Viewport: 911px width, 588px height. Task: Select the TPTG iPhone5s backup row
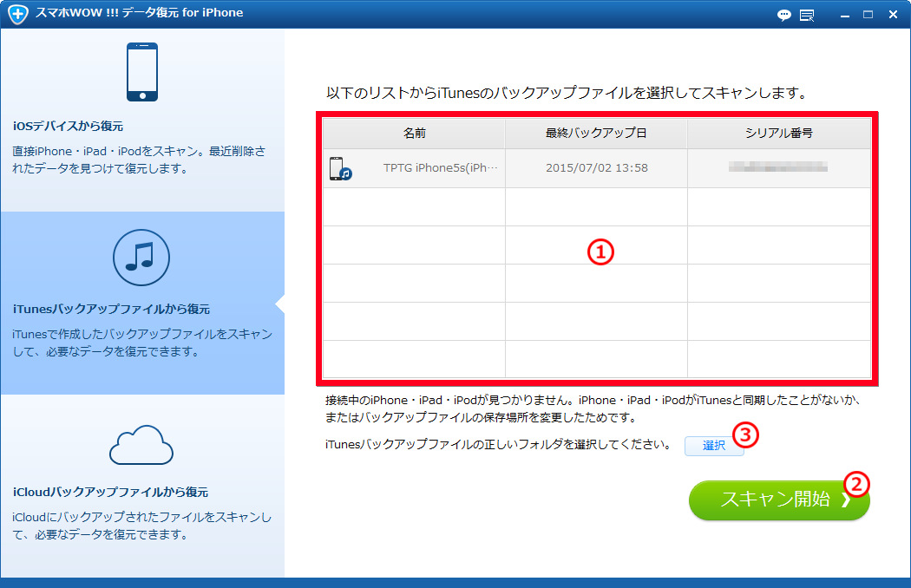pos(599,168)
